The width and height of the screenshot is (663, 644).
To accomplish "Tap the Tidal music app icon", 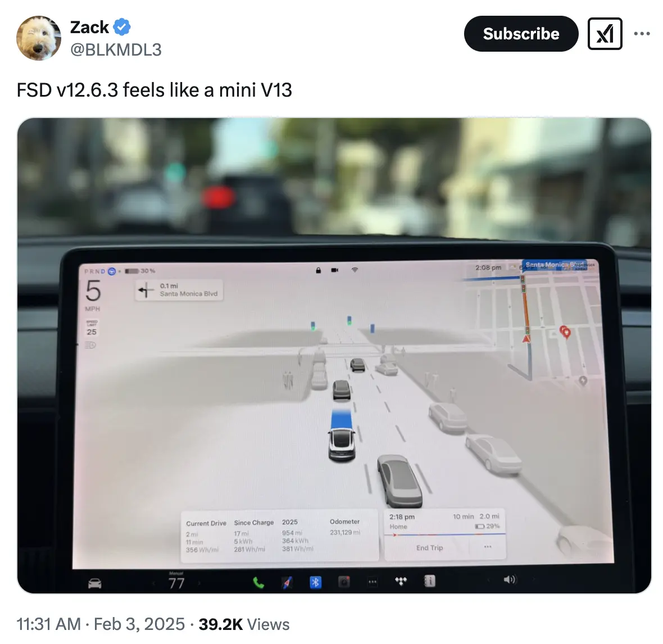I will (401, 582).
